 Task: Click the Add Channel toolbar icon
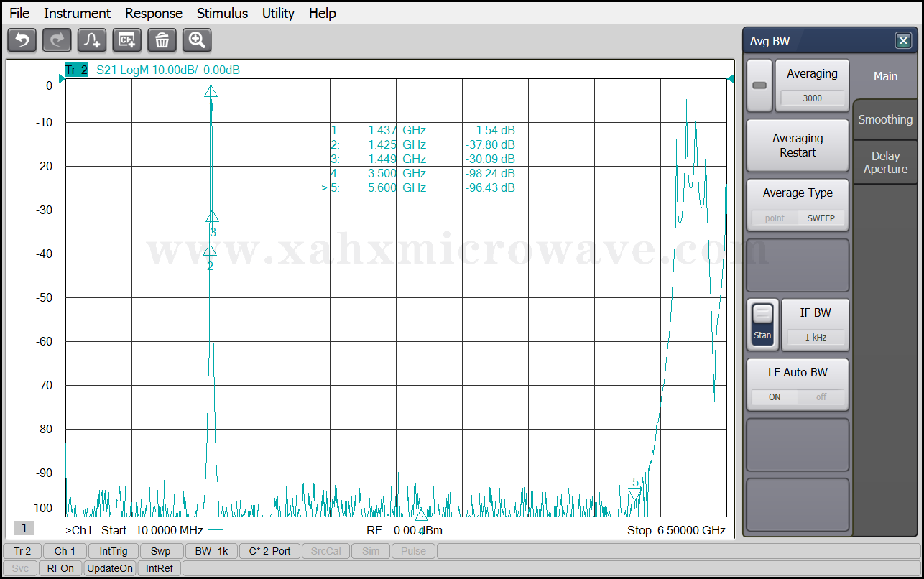coord(127,40)
